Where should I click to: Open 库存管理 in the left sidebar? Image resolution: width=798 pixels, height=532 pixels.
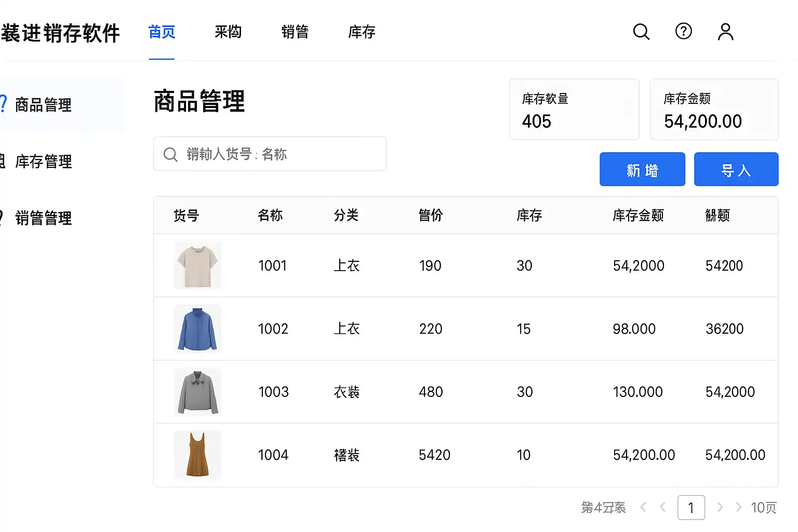tap(44, 162)
